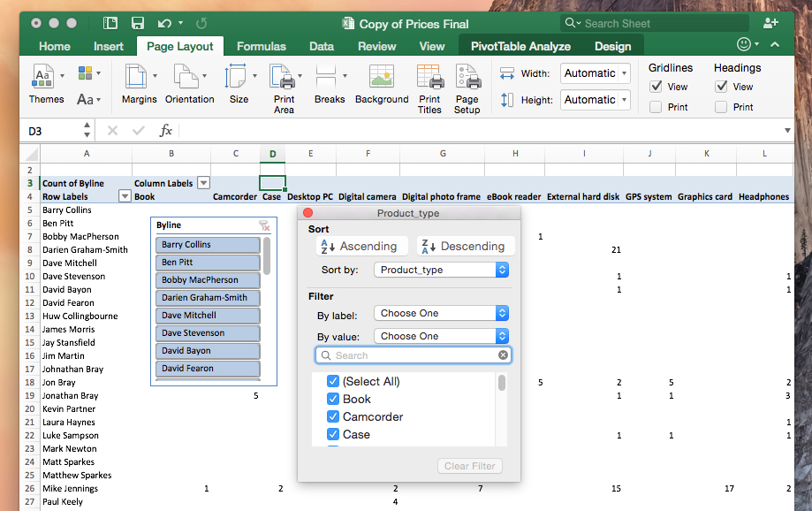Uncheck View under Headings
The width and height of the screenshot is (812, 511).
tap(723, 87)
